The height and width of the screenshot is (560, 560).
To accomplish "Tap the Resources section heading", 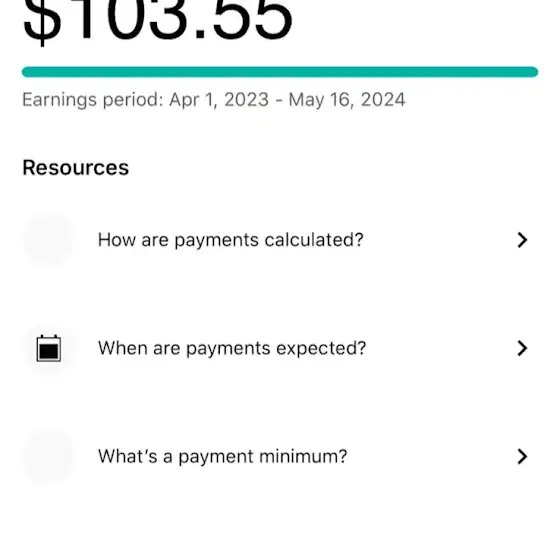I will (x=75, y=168).
